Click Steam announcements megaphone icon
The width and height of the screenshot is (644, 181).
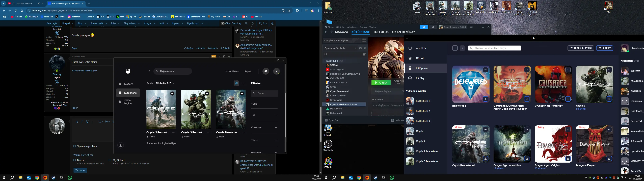pyautogui.click(x=423, y=27)
